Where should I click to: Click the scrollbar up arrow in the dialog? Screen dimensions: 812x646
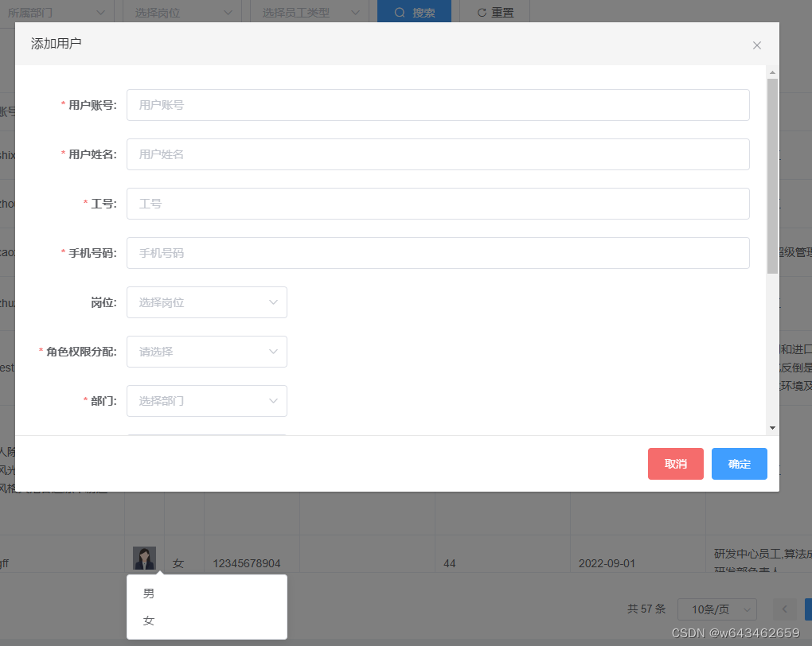pos(773,72)
